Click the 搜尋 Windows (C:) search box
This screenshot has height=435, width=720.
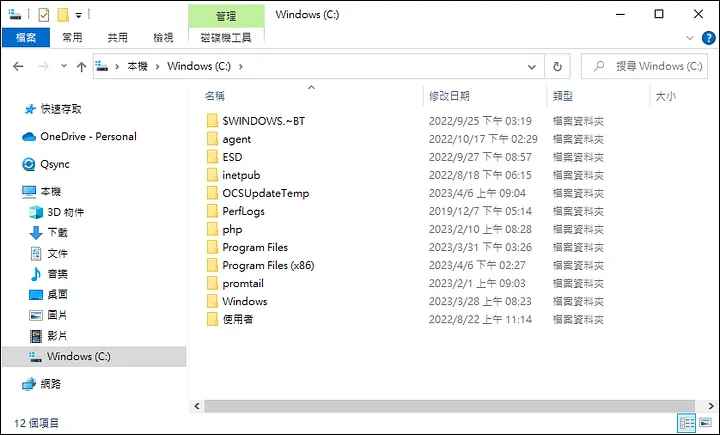[x=644, y=67]
